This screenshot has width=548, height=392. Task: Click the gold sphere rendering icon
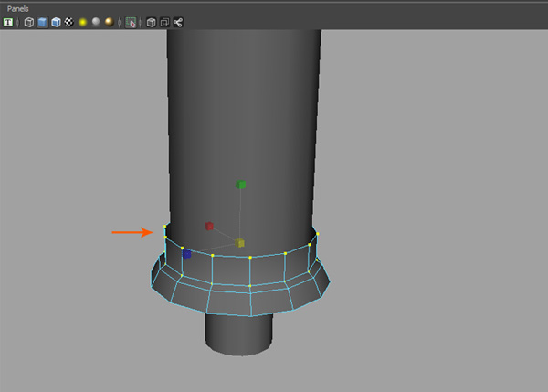(109, 21)
